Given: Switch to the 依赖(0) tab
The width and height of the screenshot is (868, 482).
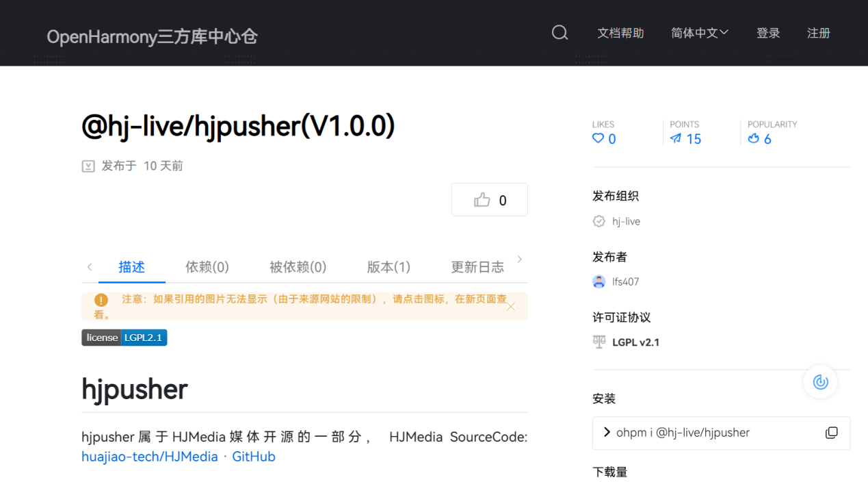Looking at the screenshot, I should click(x=207, y=267).
